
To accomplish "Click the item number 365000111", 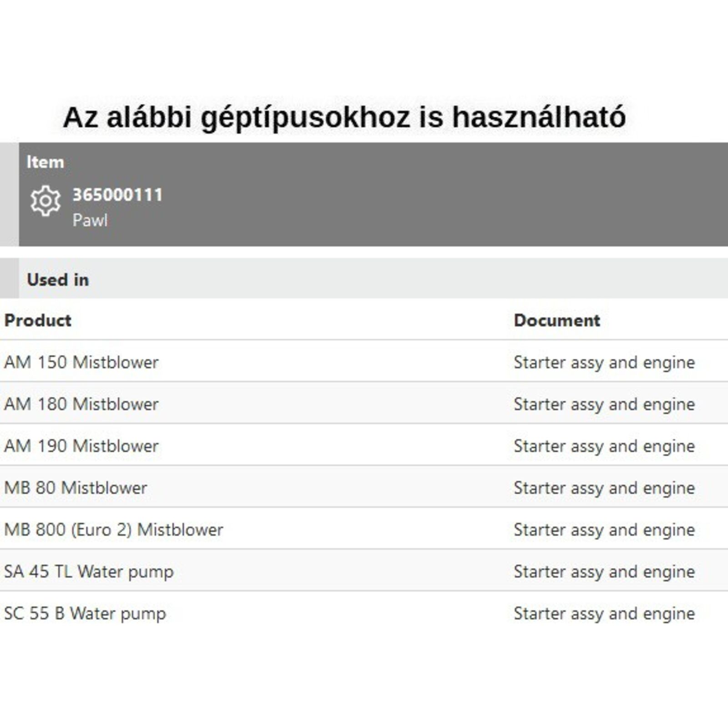I will coord(117,195).
